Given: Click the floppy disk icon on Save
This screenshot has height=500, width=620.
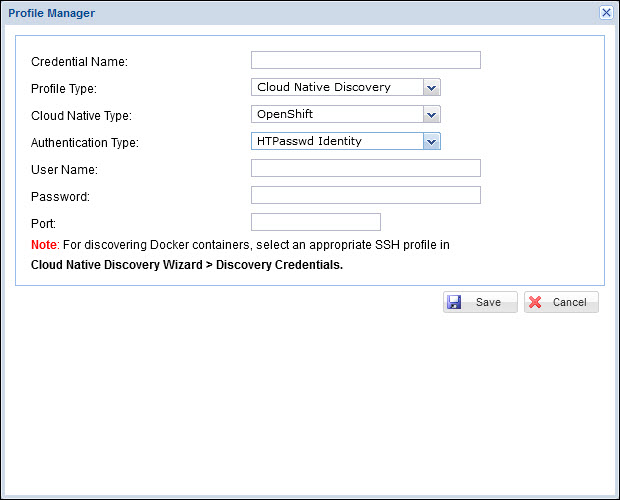Looking at the screenshot, I should click(455, 302).
